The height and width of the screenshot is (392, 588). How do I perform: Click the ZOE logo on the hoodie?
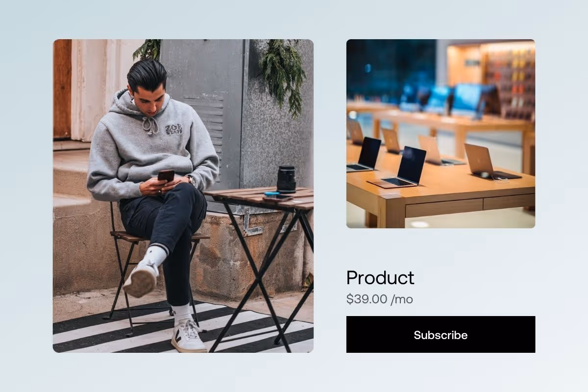pos(173,129)
